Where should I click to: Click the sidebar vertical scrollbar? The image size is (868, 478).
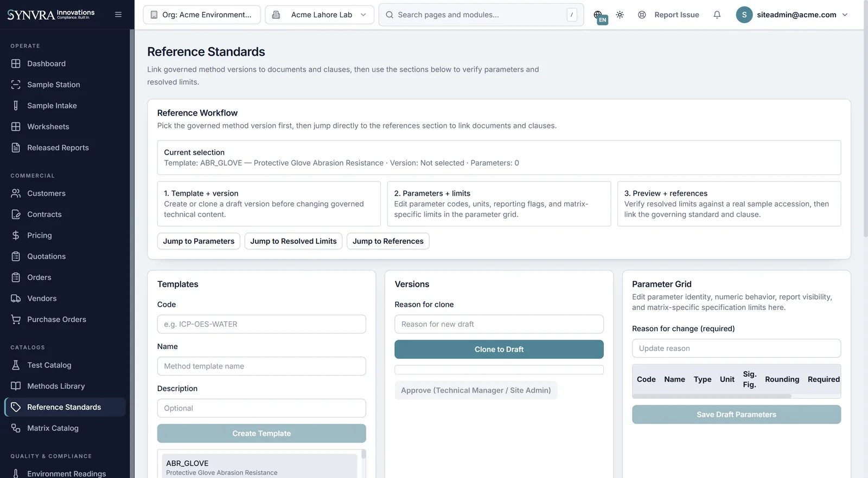[132, 254]
